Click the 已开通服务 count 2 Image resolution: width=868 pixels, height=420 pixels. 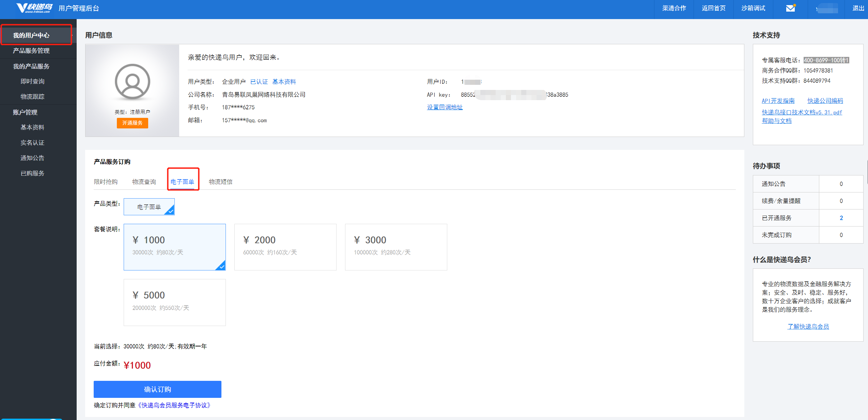click(841, 218)
